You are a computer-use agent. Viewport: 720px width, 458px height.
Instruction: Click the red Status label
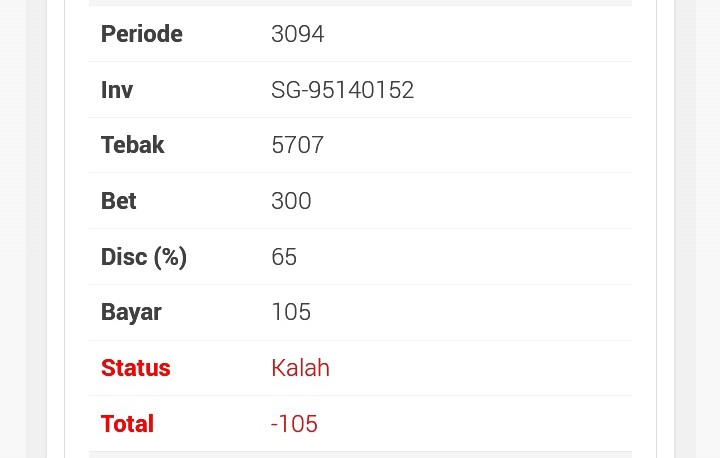(135, 368)
